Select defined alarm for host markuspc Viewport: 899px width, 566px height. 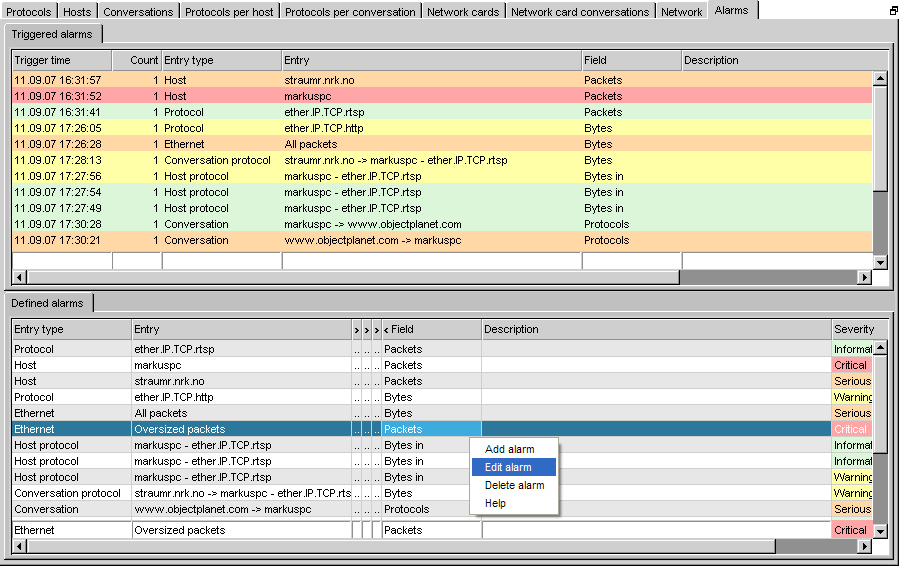pyautogui.click(x=442, y=365)
